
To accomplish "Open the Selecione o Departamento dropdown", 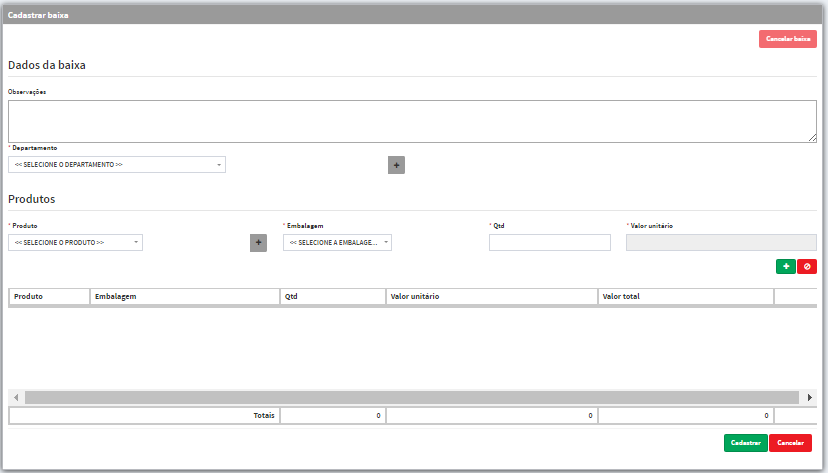I will coord(117,165).
